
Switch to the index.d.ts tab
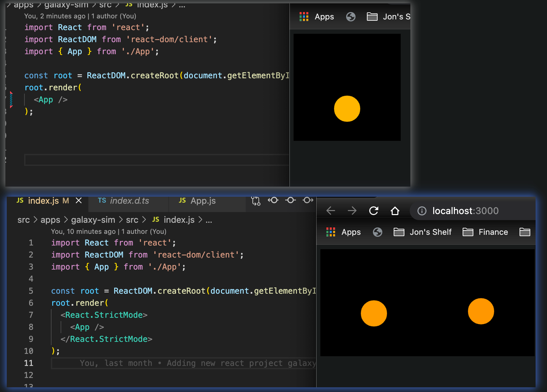click(123, 201)
